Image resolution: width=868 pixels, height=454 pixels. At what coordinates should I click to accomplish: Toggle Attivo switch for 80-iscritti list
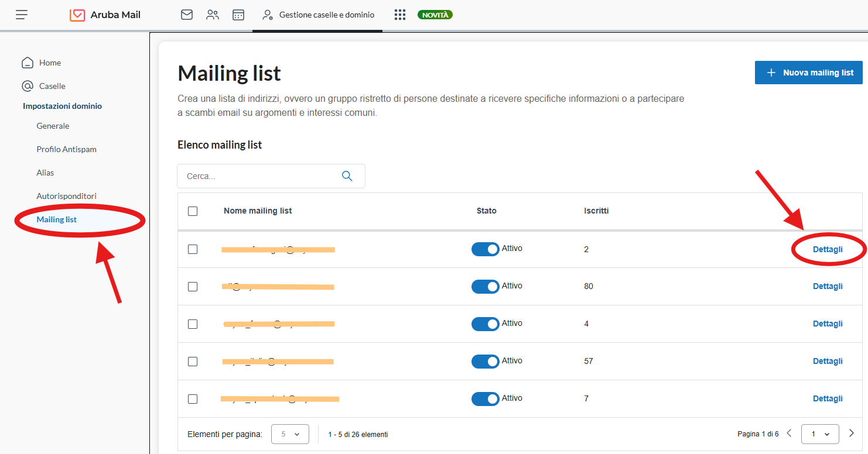pyautogui.click(x=486, y=287)
